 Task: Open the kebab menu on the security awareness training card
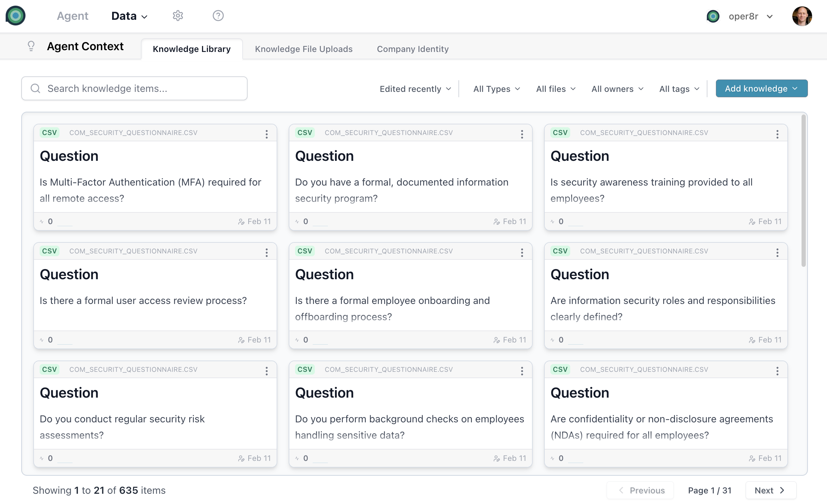coord(777,134)
